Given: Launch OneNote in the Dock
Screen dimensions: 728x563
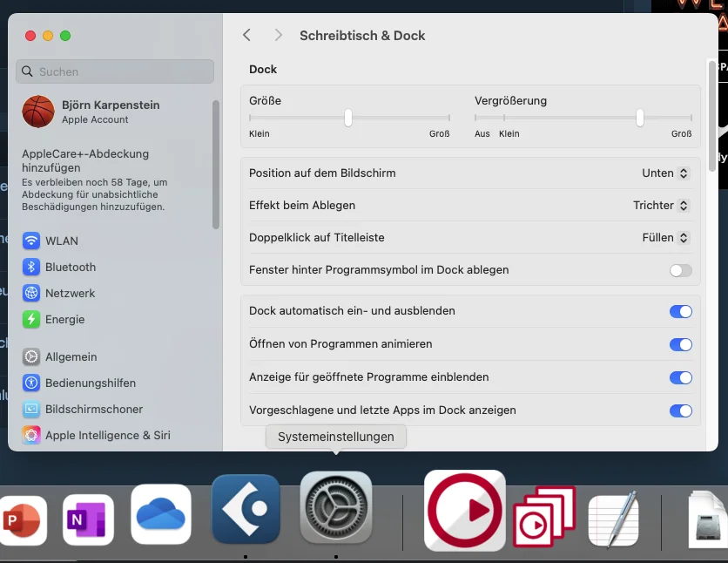Looking at the screenshot, I should coord(88,519).
